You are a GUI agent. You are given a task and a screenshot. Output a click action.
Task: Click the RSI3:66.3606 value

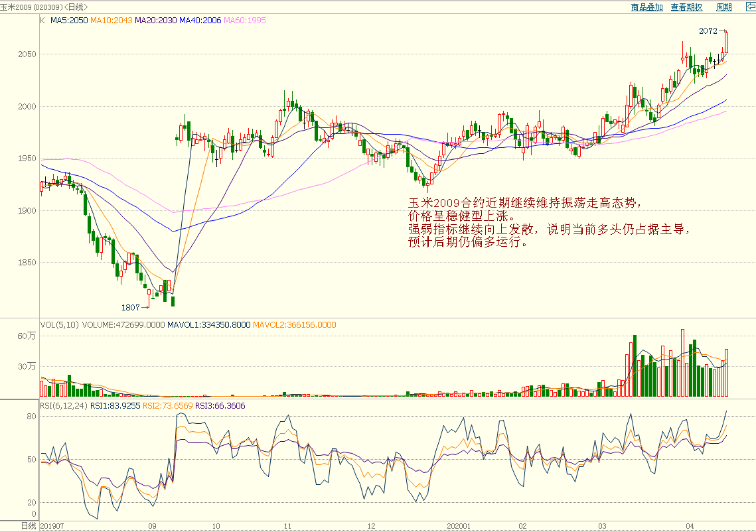[x=220, y=406]
